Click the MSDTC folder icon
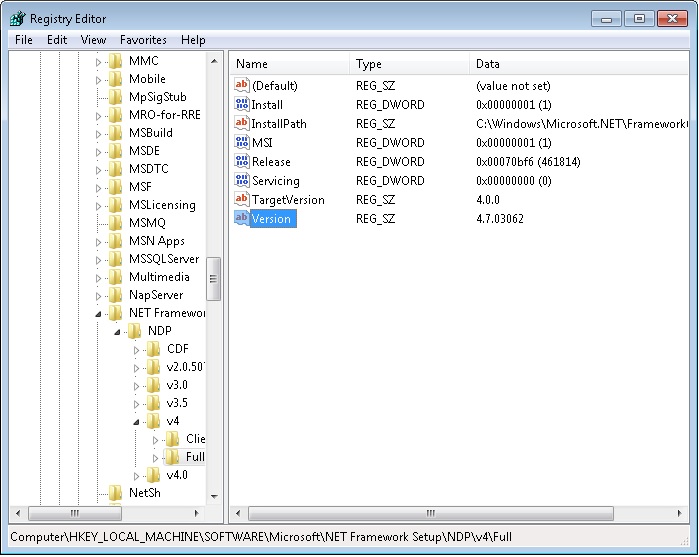Viewport: 699px width, 557px height. (116, 169)
